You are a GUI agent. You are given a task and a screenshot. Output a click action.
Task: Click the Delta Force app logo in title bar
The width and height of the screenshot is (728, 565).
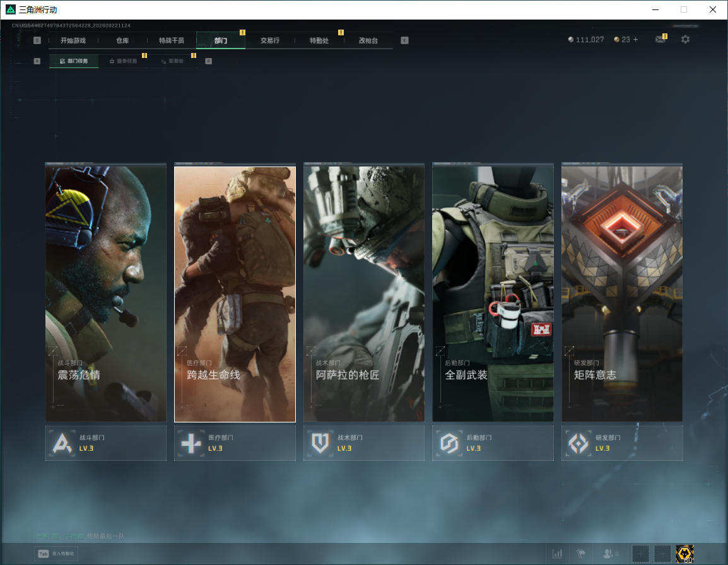pos(10,9)
